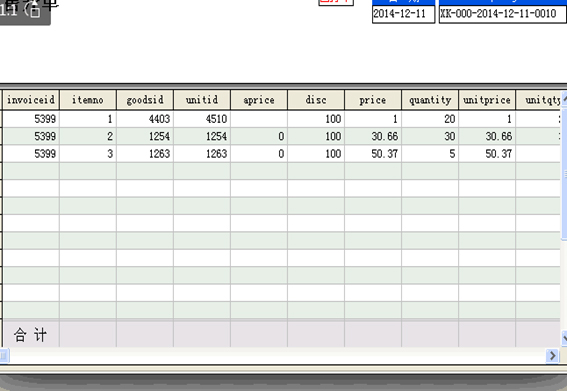The image size is (567, 391).
Task: Sort by invoiceid column header
Action: (x=31, y=100)
